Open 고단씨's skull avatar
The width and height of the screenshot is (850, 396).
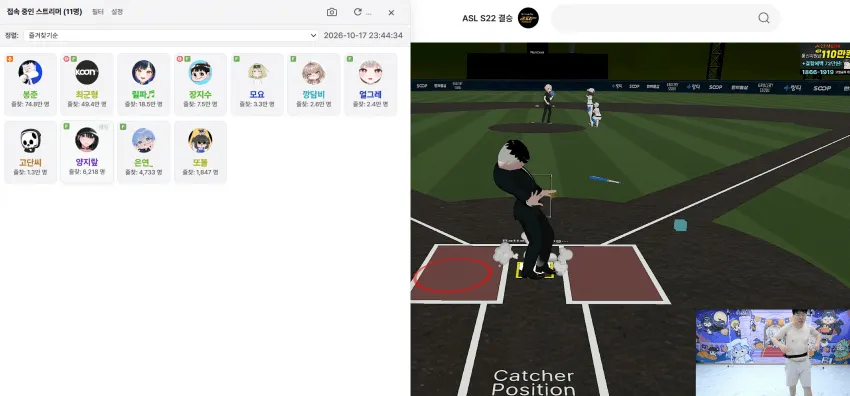30,140
